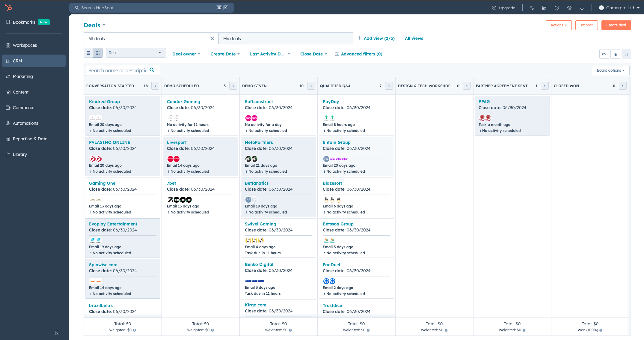View notifications using the bell icon
Screen dimensions: 644x340
582,8
